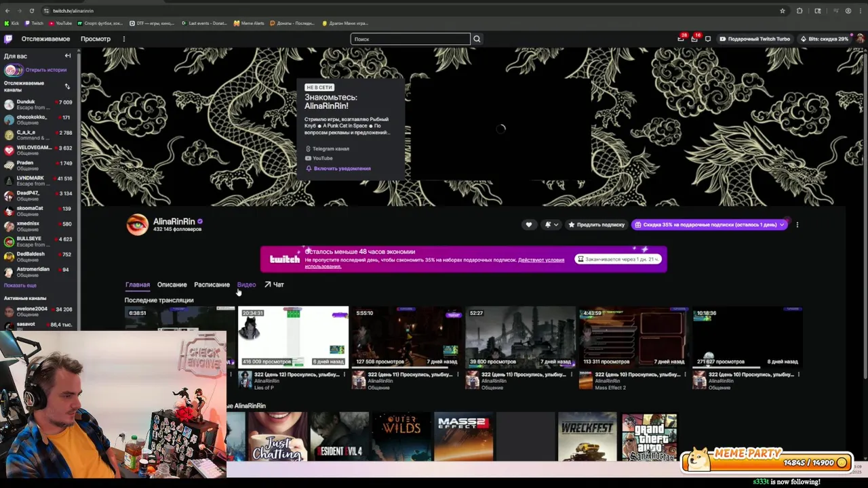868x488 pixels.
Task: Open the Twitch home logo
Action: (x=8, y=39)
